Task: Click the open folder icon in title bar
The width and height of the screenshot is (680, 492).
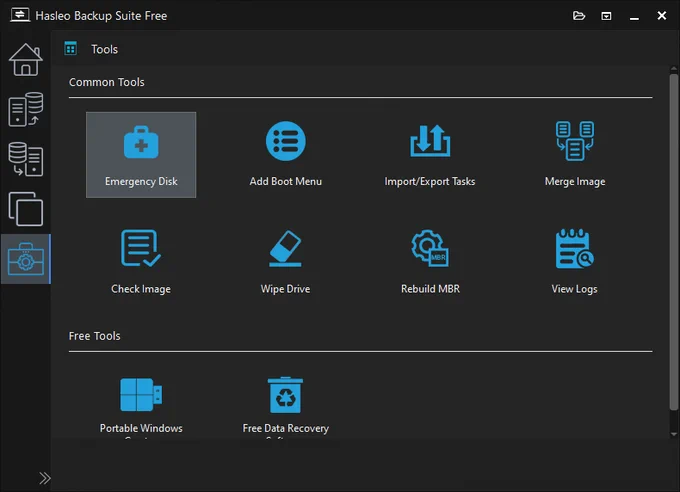Action: coord(579,16)
